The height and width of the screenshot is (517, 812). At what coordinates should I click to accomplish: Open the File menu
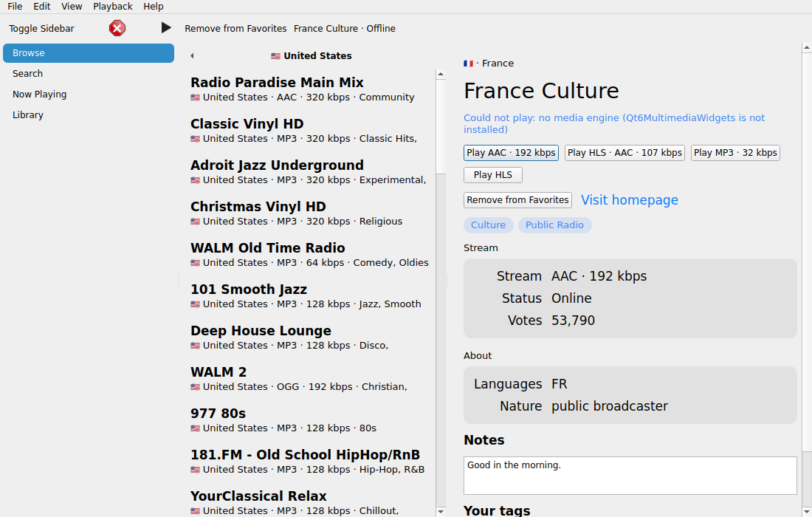pyautogui.click(x=15, y=6)
